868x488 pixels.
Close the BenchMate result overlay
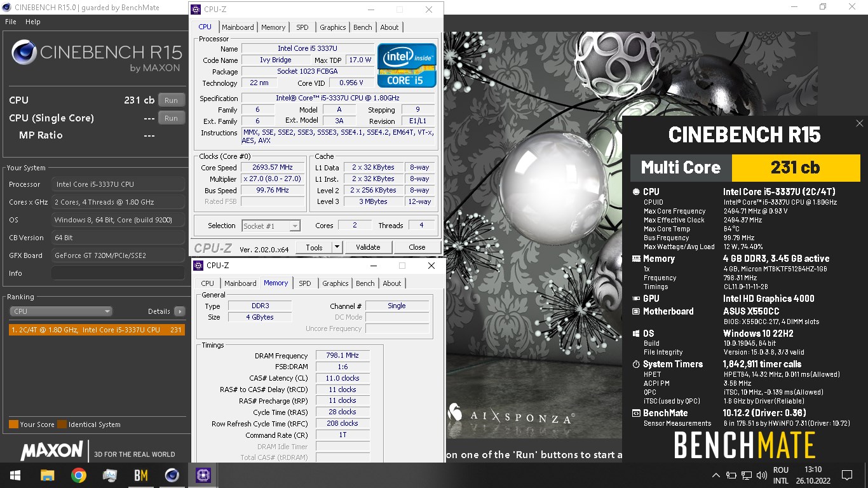[859, 123]
